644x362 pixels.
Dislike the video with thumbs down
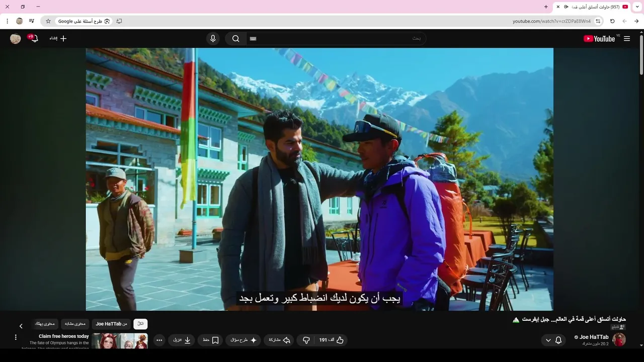[306, 340]
